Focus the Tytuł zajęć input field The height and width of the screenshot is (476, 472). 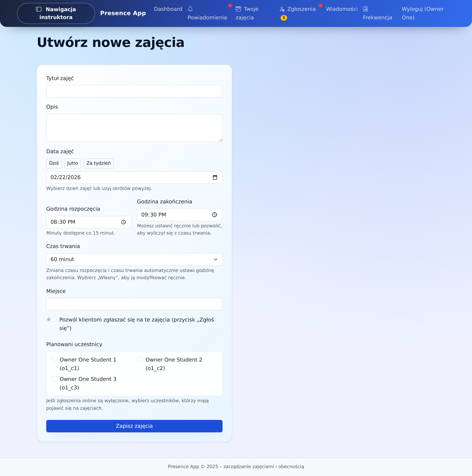click(134, 91)
